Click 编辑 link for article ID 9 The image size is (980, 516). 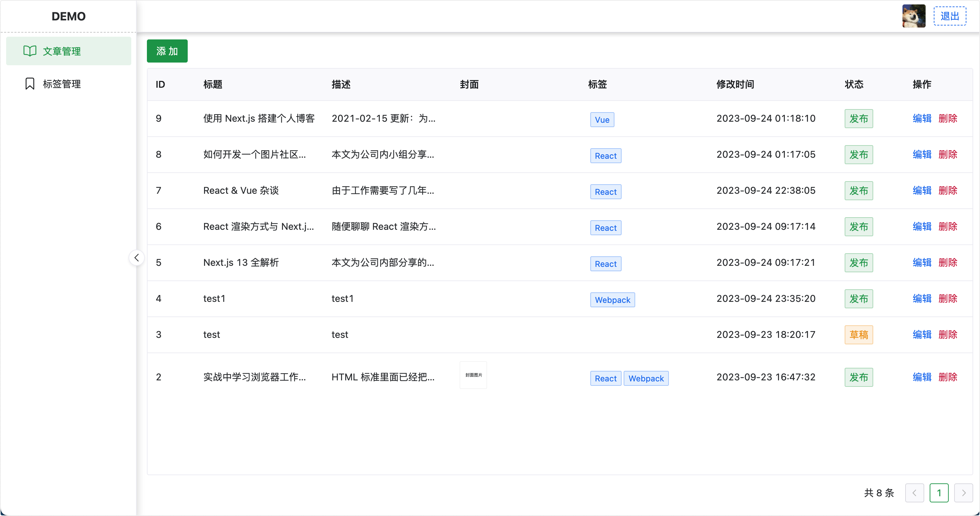922,118
